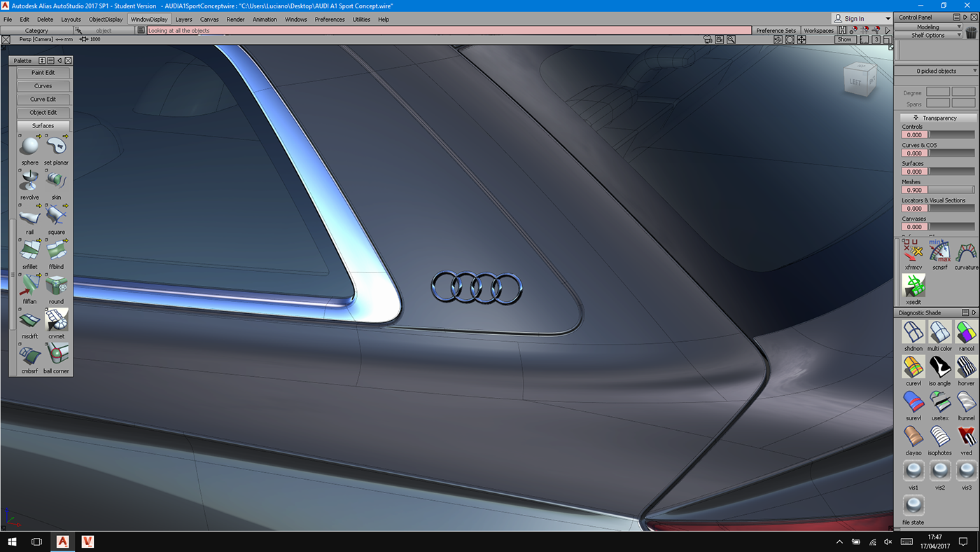Viewport: 980px width, 552px height.
Task: Apply file state shading preset
Action: point(913,506)
